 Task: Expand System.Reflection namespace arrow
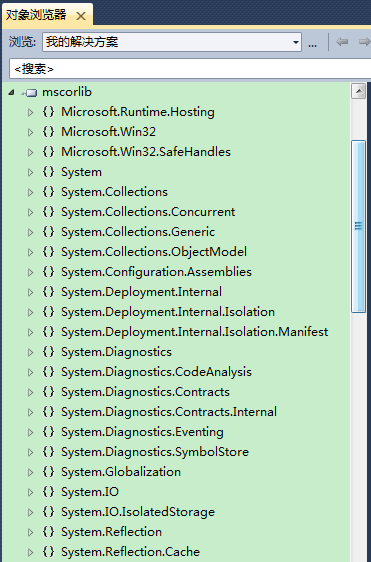point(31,533)
